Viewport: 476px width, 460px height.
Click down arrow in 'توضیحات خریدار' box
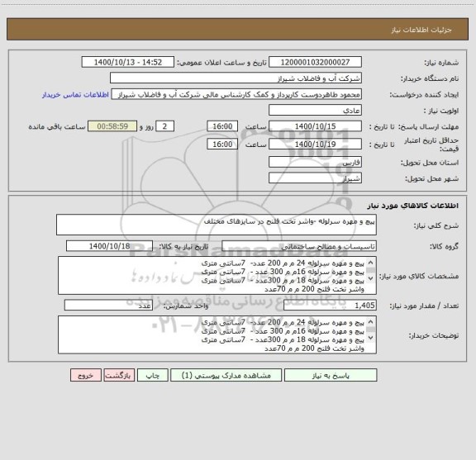click(371, 338)
